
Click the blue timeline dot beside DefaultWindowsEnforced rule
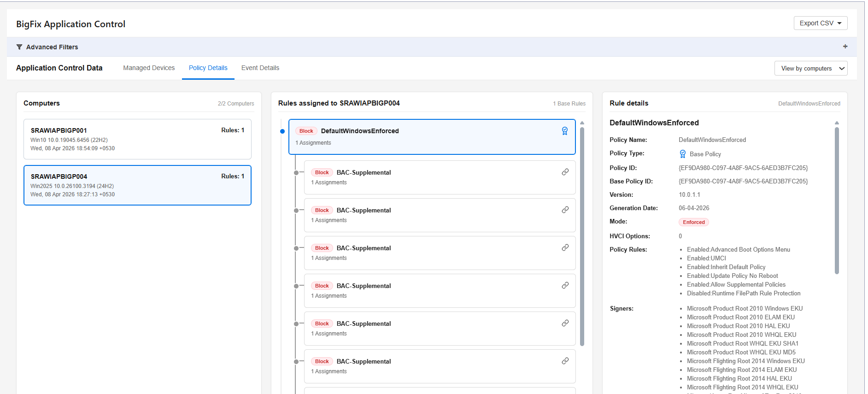tap(282, 131)
